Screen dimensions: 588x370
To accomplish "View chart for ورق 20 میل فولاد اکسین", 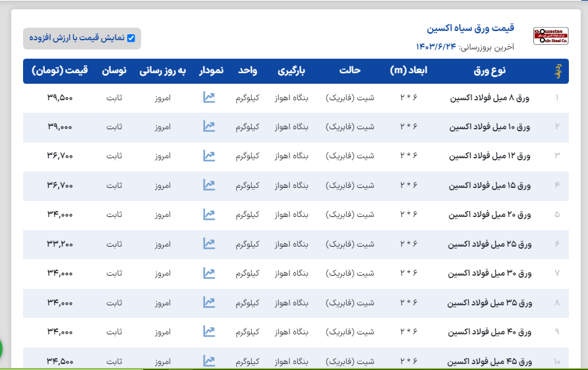I will 209,214.
